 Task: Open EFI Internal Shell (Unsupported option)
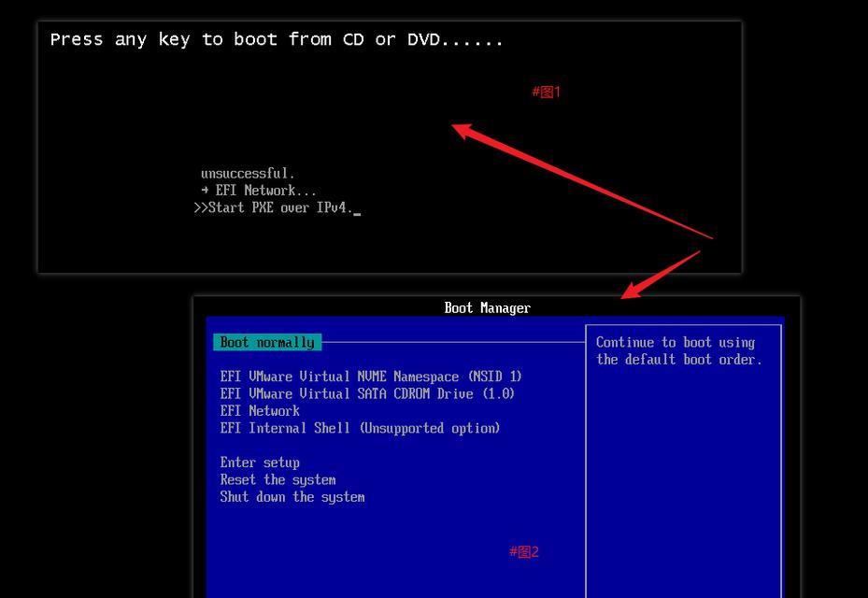tap(360, 428)
